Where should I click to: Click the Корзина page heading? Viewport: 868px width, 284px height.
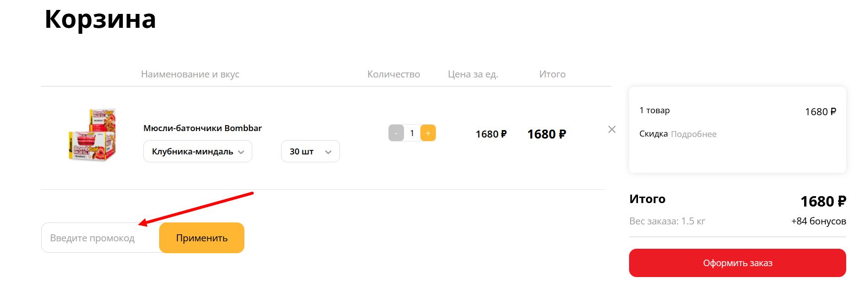pos(100,20)
